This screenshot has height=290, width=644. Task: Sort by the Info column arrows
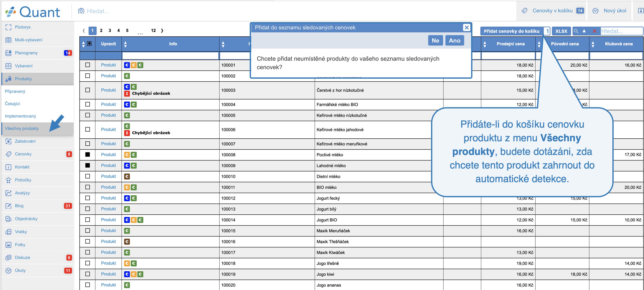point(126,44)
